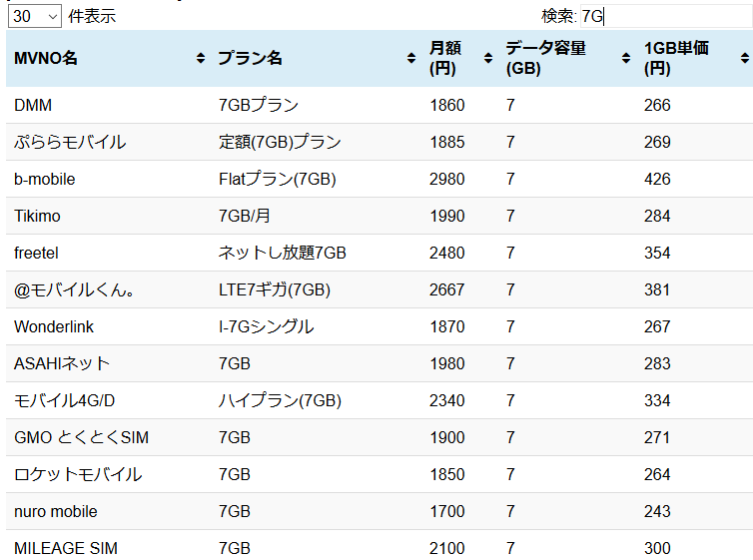Select the Flatプラン(7GB) cell
753x560 pixels.
click(277, 179)
